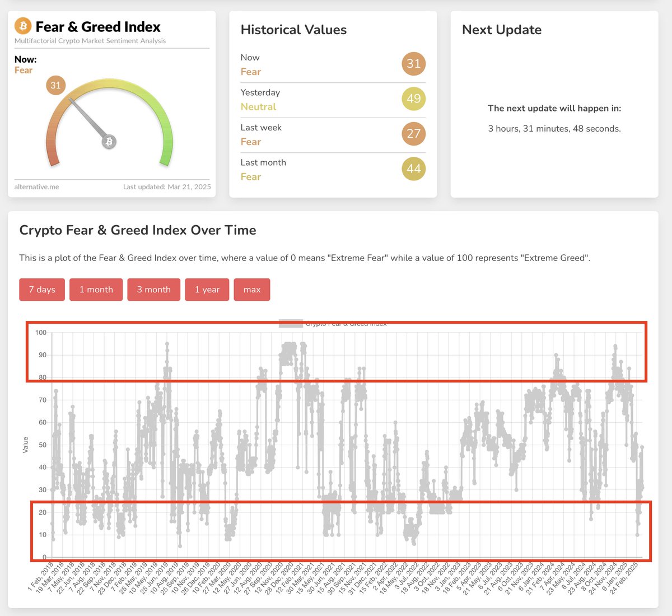The width and height of the screenshot is (672, 616).
Task: Click the 'Fear' status under Last month
Action: (x=251, y=177)
